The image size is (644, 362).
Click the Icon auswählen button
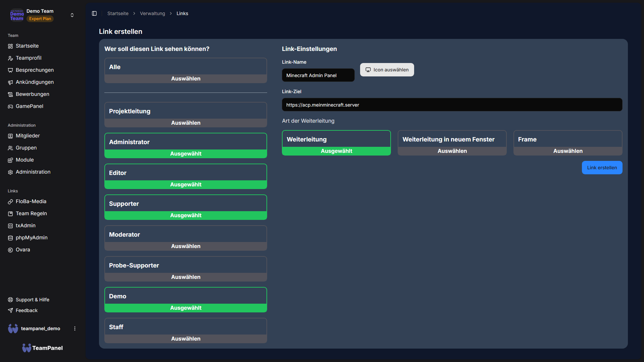(387, 70)
